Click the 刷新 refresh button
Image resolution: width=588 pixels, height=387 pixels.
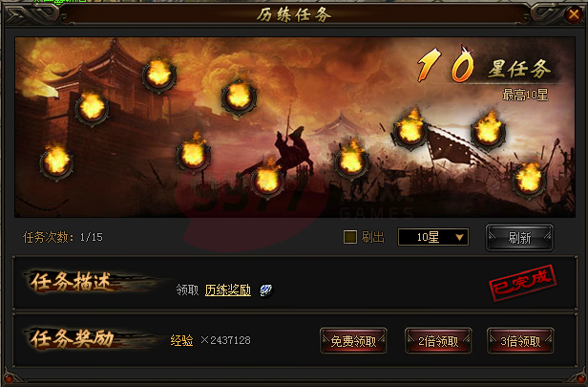pos(519,237)
